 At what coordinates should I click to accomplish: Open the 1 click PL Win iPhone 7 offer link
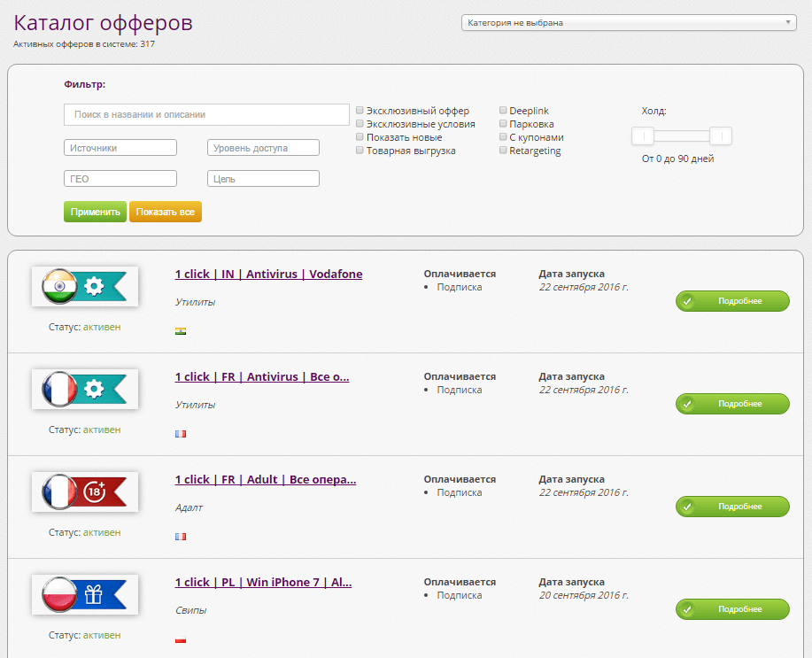coord(263,582)
